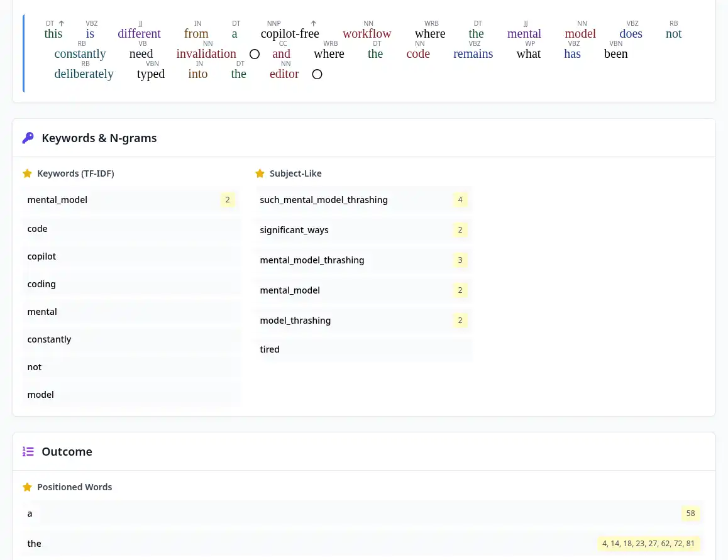Click the count badge 3 for mental_model_thrashing
Image resolution: width=728 pixels, height=560 pixels.
pyautogui.click(x=460, y=260)
